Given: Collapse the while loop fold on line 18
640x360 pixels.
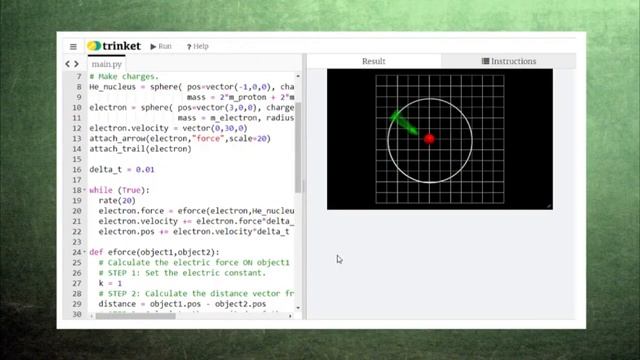Looking at the screenshot, I should pos(84,190).
